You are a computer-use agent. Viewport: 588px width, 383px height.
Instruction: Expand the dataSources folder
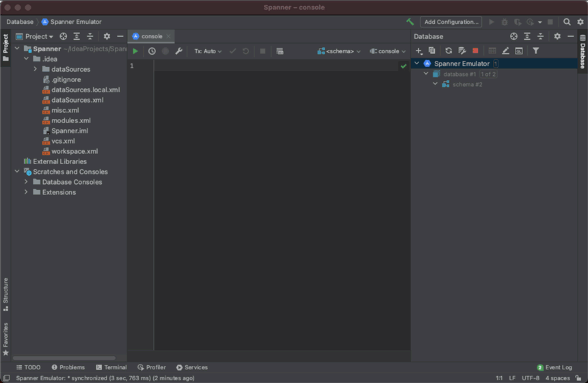36,69
